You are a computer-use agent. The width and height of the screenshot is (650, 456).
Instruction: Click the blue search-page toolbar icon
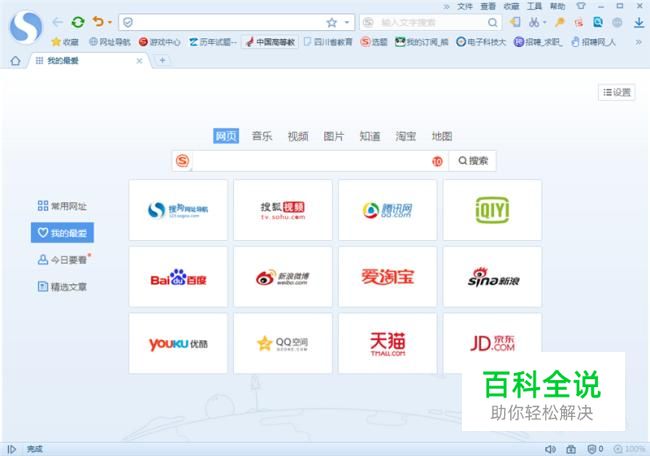[x=598, y=22]
